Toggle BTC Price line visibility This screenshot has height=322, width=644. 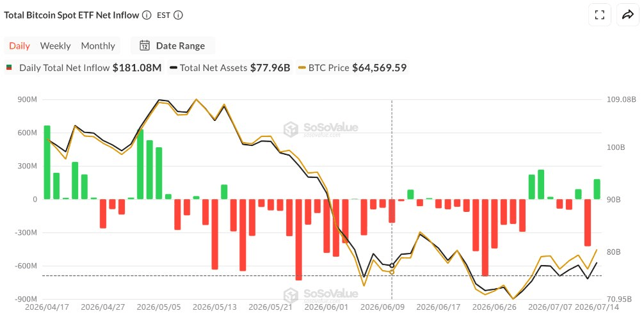point(352,68)
